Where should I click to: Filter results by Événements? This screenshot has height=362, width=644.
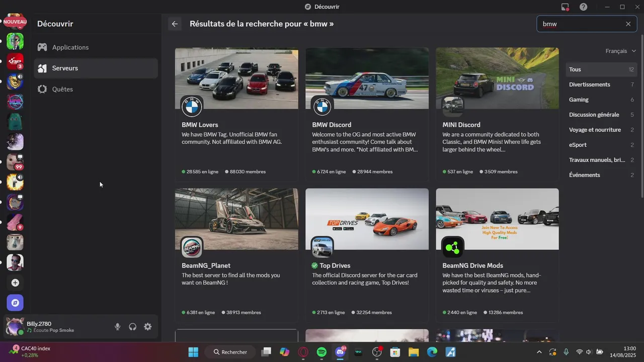(601, 175)
